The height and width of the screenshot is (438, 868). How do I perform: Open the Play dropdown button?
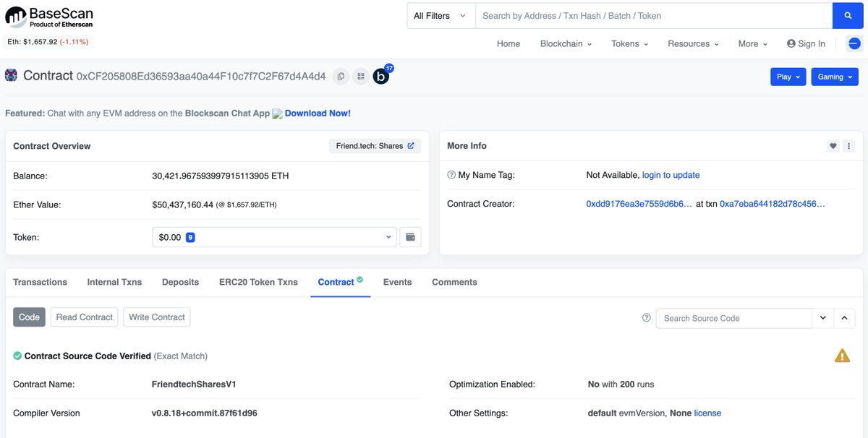pos(788,77)
